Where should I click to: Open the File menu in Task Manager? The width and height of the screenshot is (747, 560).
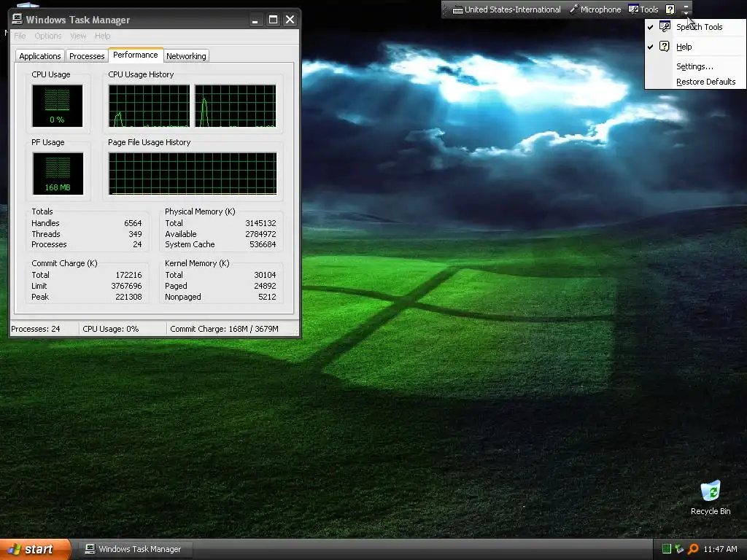click(x=20, y=36)
